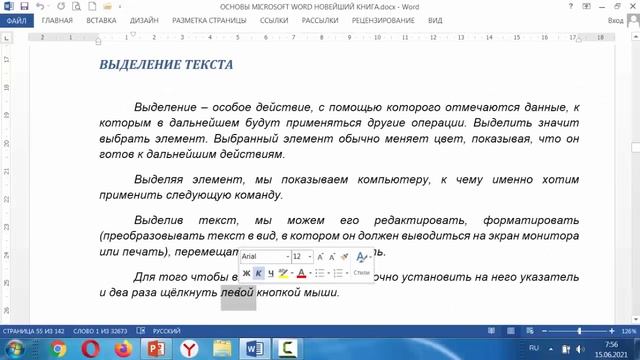The image size is (640, 360).
Task: Open a file using the folder icon
Action: (107, 6)
